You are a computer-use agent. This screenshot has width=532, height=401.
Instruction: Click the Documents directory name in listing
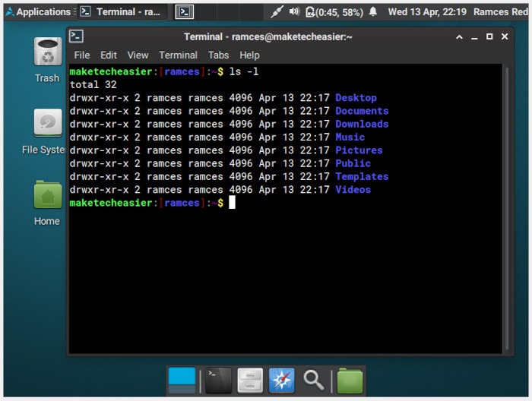click(x=362, y=111)
